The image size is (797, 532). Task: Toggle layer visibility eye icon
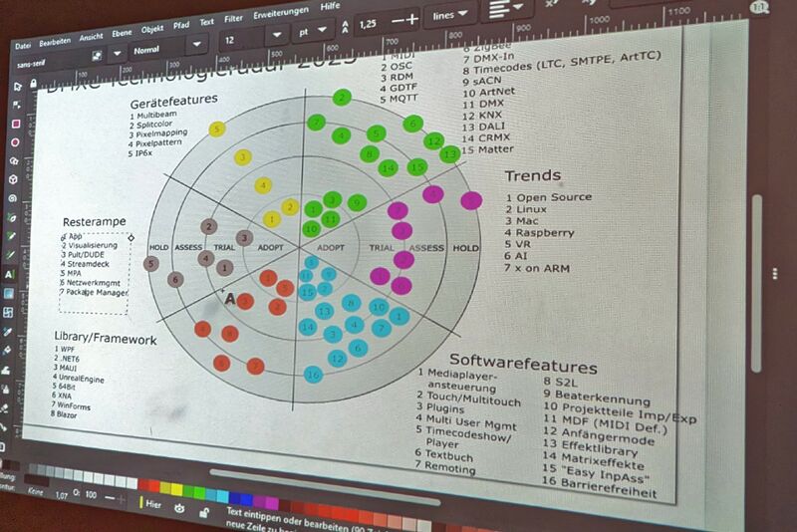(179, 508)
